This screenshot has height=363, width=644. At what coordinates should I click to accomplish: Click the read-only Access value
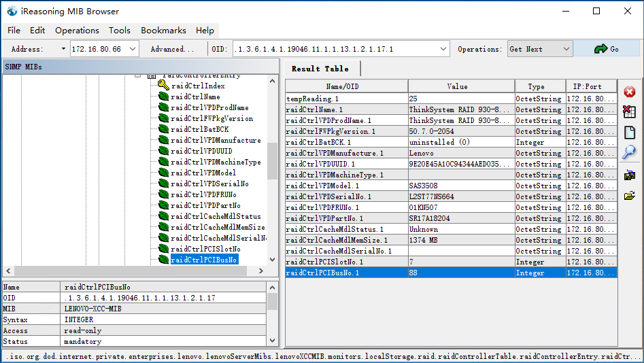(82, 330)
